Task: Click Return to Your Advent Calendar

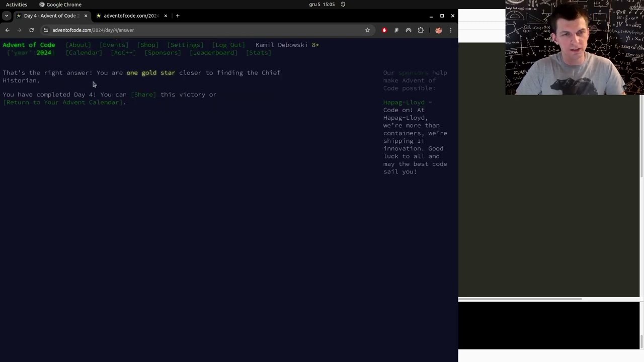Action: click(63, 103)
